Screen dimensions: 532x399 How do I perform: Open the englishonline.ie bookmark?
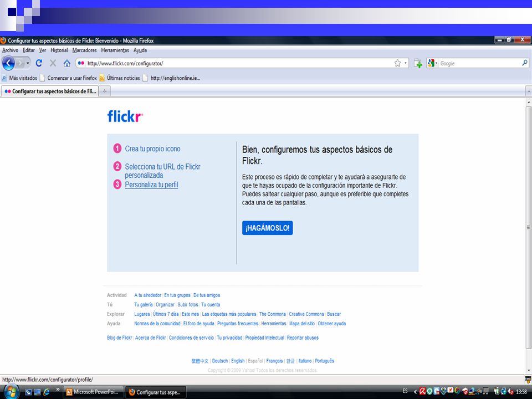coord(171,78)
